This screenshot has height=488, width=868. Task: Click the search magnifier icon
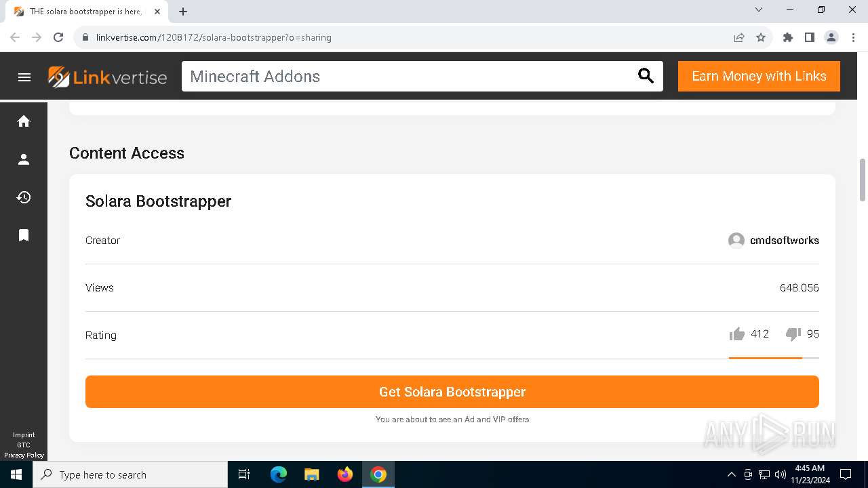tap(646, 77)
